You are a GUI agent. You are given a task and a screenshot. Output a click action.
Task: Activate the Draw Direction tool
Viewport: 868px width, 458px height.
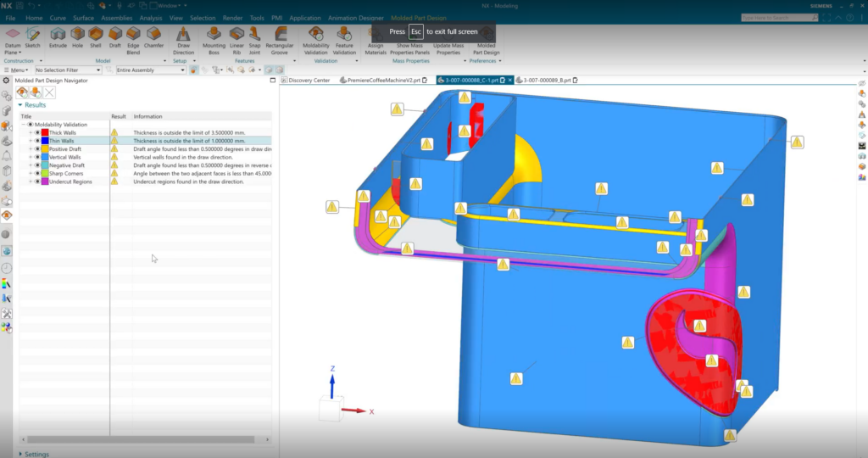coord(183,37)
